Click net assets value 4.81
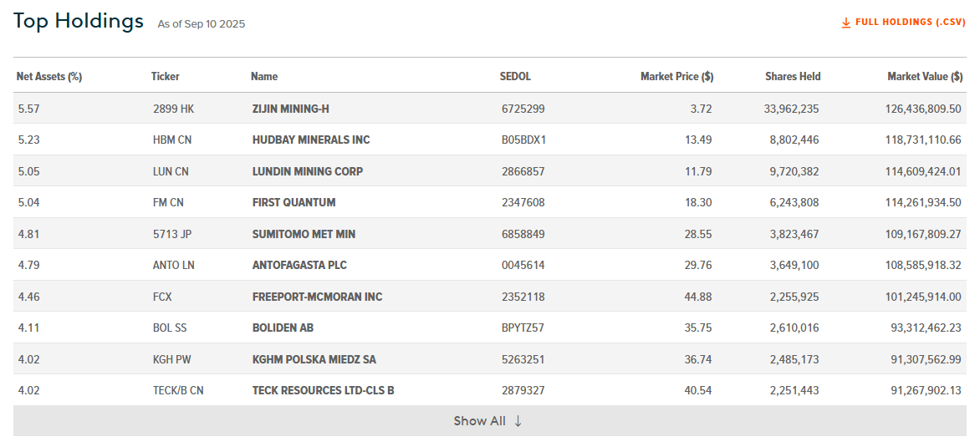The image size is (980, 447). [28, 234]
